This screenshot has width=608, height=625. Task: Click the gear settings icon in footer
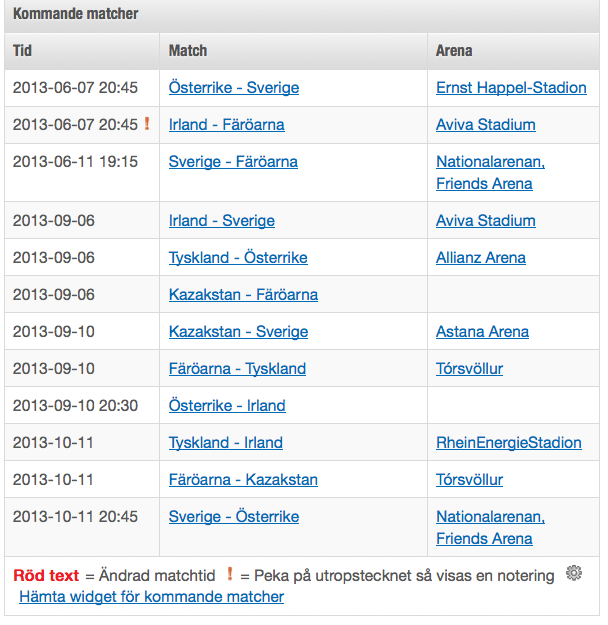tap(573, 573)
